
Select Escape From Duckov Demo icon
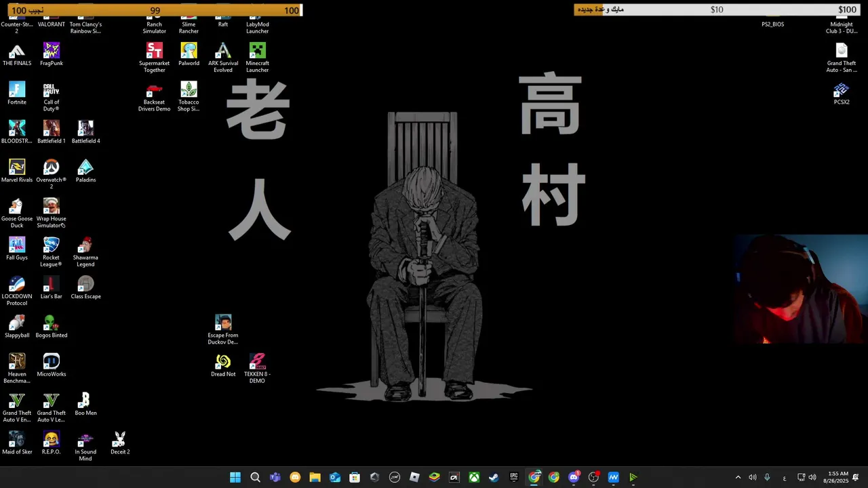pyautogui.click(x=223, y=330)
